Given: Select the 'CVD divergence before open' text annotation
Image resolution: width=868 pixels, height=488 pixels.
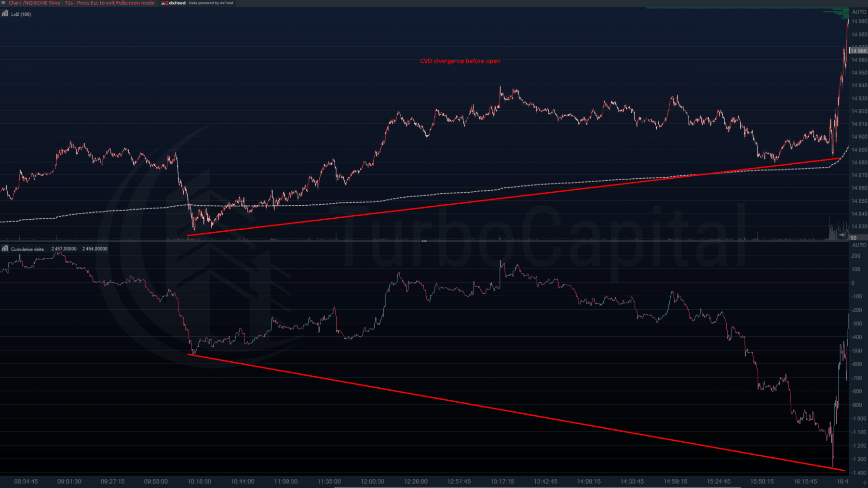Looking at the screenshot, I should pos(460,61).
